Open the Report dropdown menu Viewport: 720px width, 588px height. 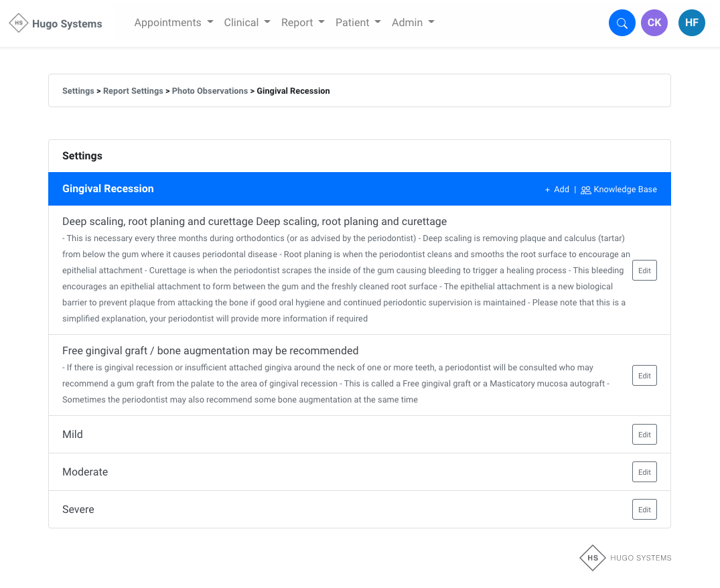pyautogui.click(x=303, y=23)
